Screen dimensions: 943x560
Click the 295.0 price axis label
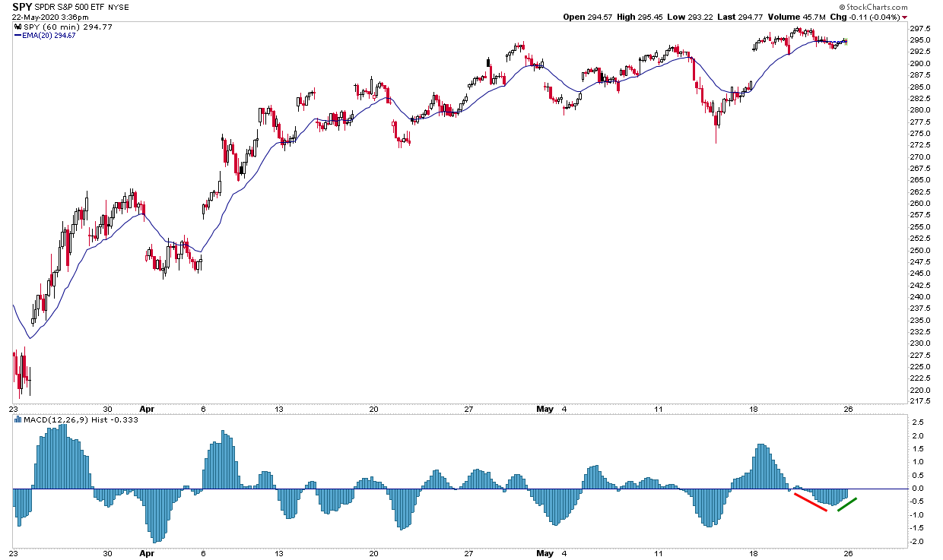coord(920,40)
